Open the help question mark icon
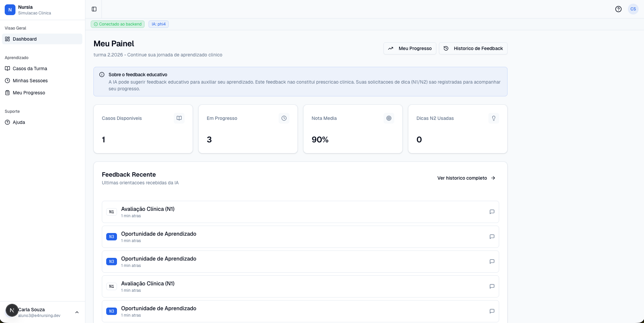 618,9
